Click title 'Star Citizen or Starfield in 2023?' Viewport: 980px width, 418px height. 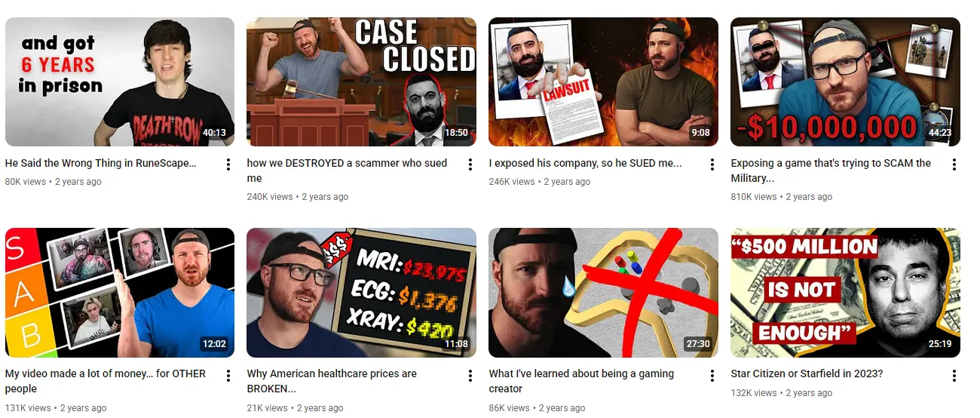tap(807, 374)
